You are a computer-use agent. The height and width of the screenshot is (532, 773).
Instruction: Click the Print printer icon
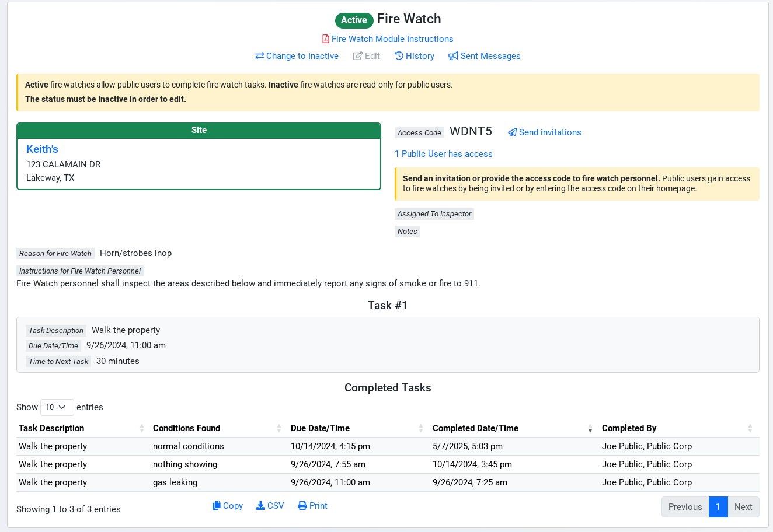click(x=302, y=506)
